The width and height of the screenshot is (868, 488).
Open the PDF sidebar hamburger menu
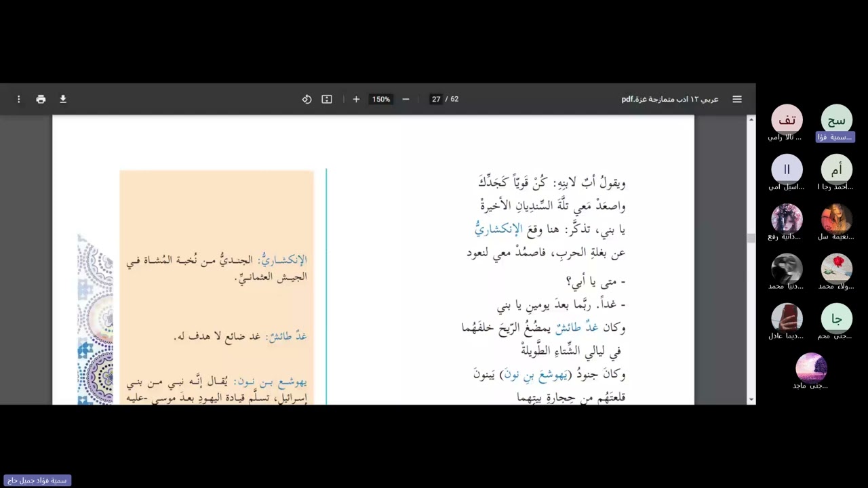coord(737,99)
